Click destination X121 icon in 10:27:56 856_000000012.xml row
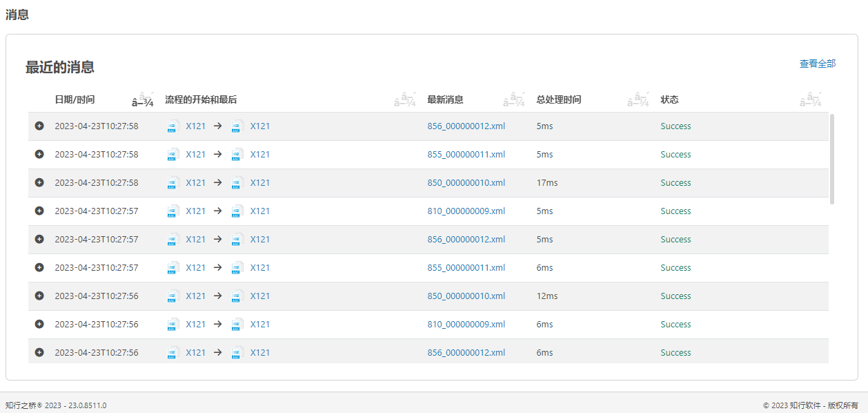This screenshot has height=413, width=868. [237, 353]
